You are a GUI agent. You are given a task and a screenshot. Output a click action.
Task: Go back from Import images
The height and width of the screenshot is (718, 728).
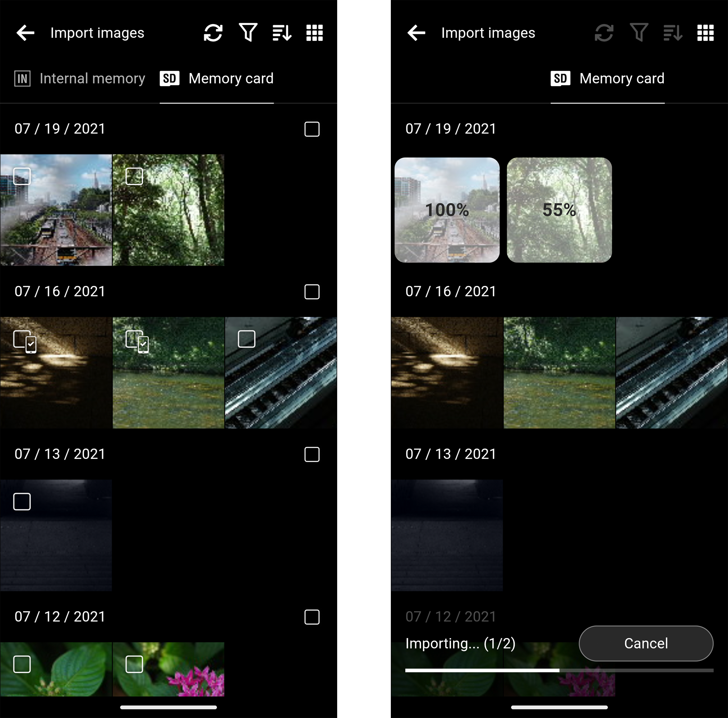[x=25, y=32]
